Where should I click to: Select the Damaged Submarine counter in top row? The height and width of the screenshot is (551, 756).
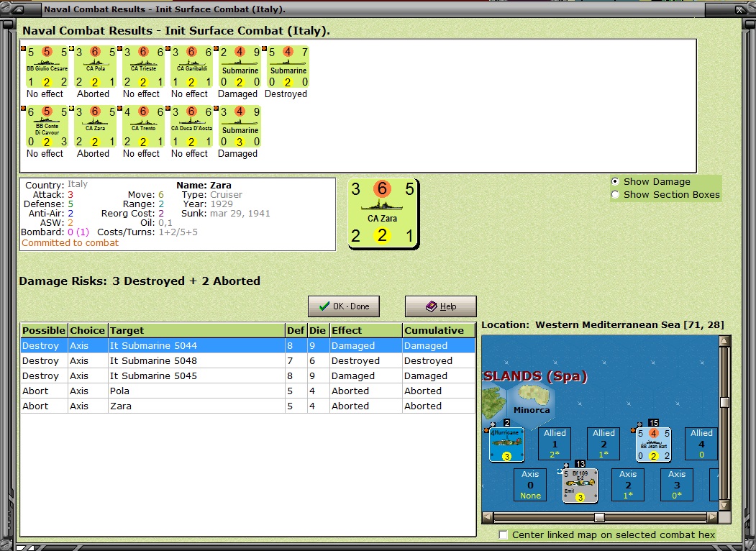(x=240, y=66)
